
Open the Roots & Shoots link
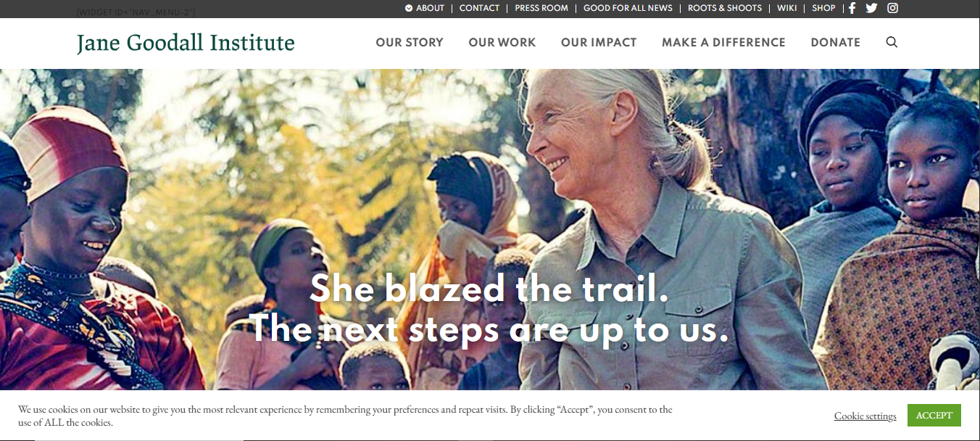(725, 8)
